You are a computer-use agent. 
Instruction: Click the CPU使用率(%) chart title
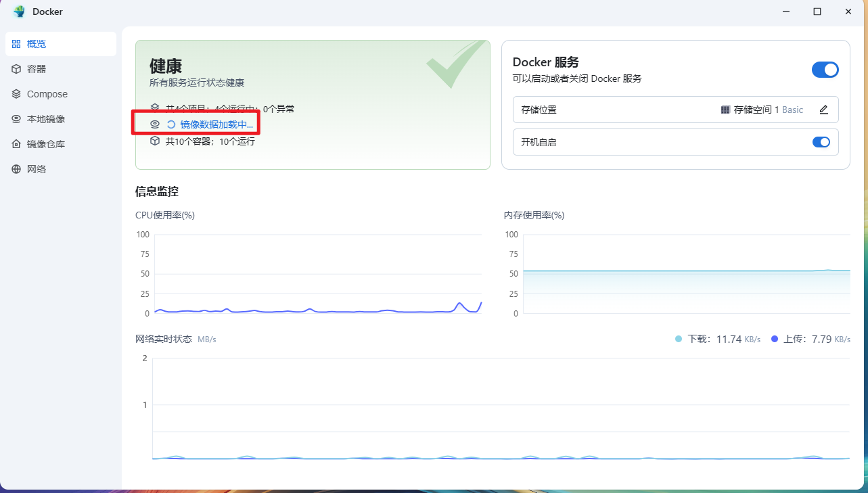point(165,215)
